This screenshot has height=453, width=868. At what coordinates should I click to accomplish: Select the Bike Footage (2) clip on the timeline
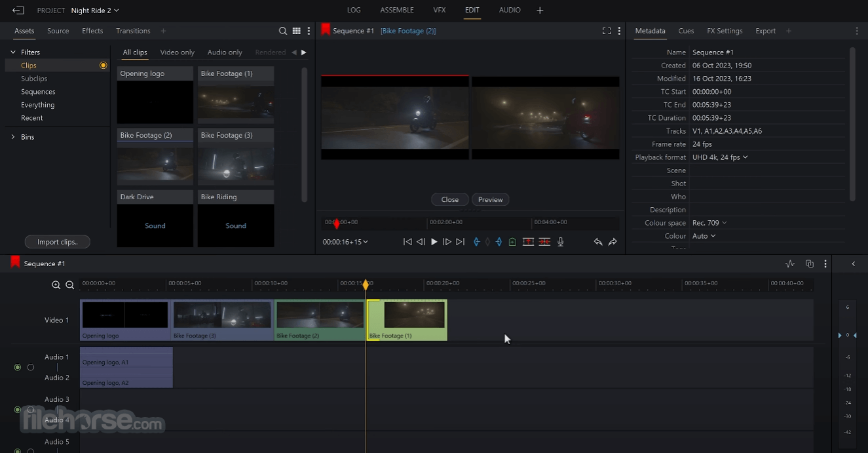[x=320, y=320]
